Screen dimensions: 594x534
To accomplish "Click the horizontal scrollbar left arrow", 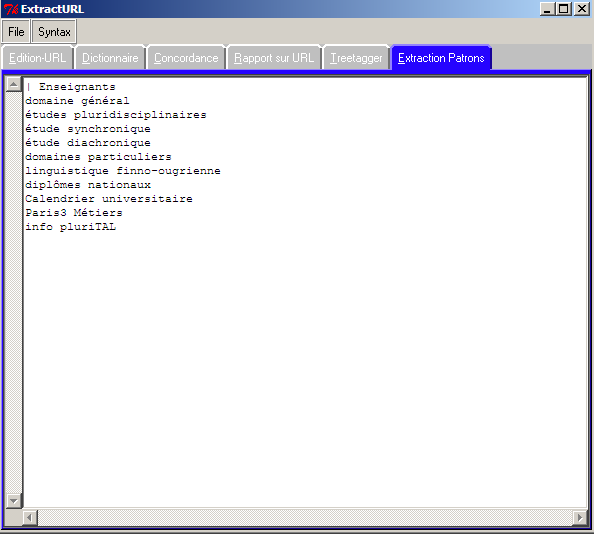I will pos(30,517).
